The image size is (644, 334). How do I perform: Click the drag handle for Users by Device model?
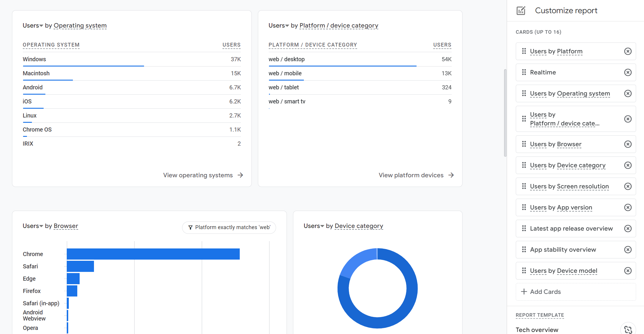click(x=524, y=271)
